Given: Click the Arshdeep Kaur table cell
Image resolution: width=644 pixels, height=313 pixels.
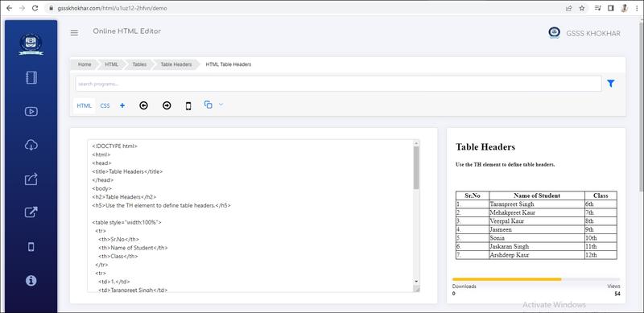Looking at the screenshot, I should pos(537,255).
